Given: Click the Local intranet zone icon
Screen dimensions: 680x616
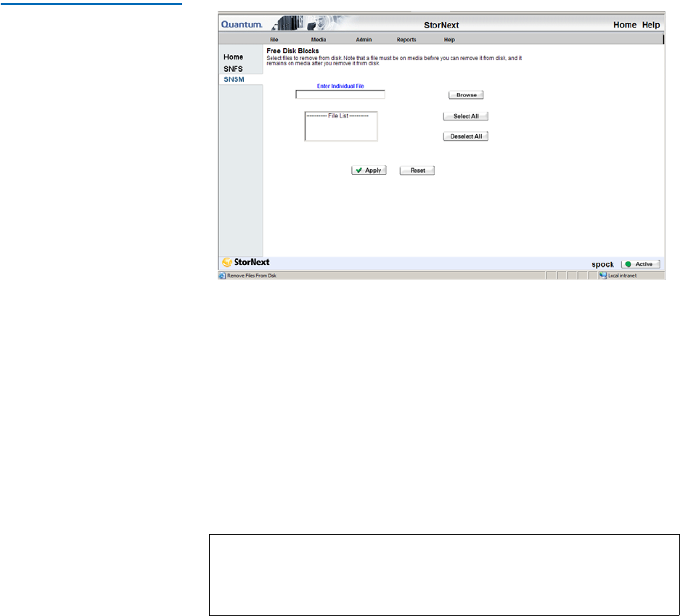Looking at the screenshot, I should [x=603, y=276].
